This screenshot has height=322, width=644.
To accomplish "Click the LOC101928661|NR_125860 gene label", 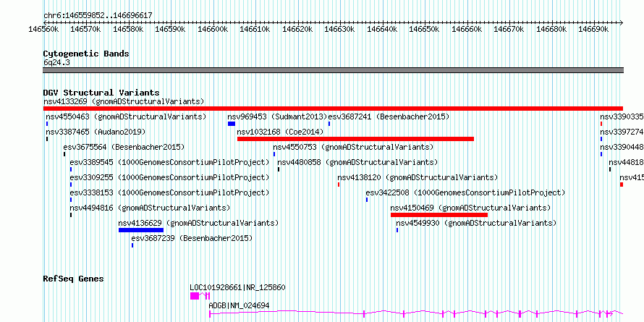I will pos(237,287).
